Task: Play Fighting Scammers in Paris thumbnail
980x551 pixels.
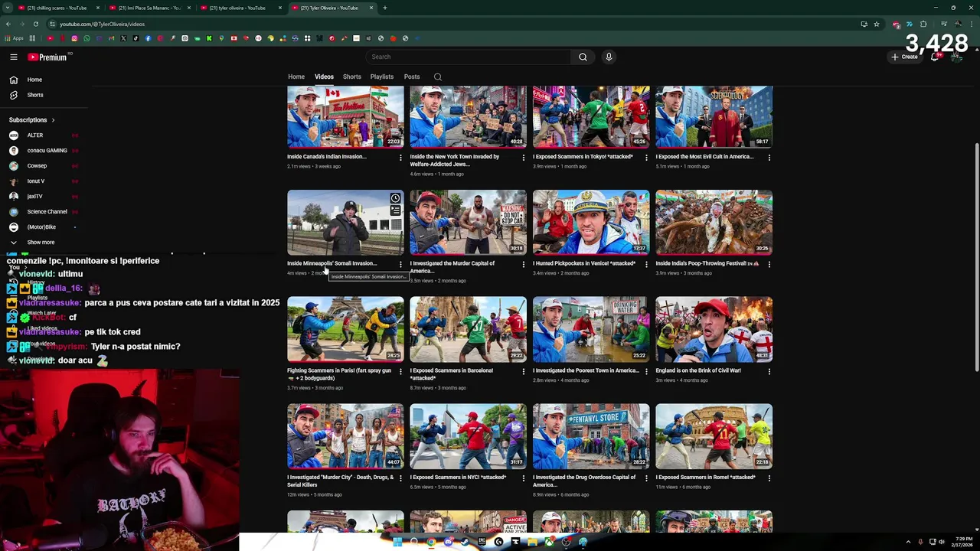Action: [x=345, y=329]
